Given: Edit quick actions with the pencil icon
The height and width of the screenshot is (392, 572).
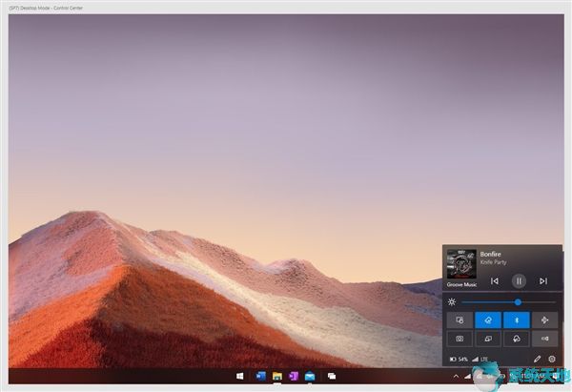Looking at the screenshot, I should (537, 360).
